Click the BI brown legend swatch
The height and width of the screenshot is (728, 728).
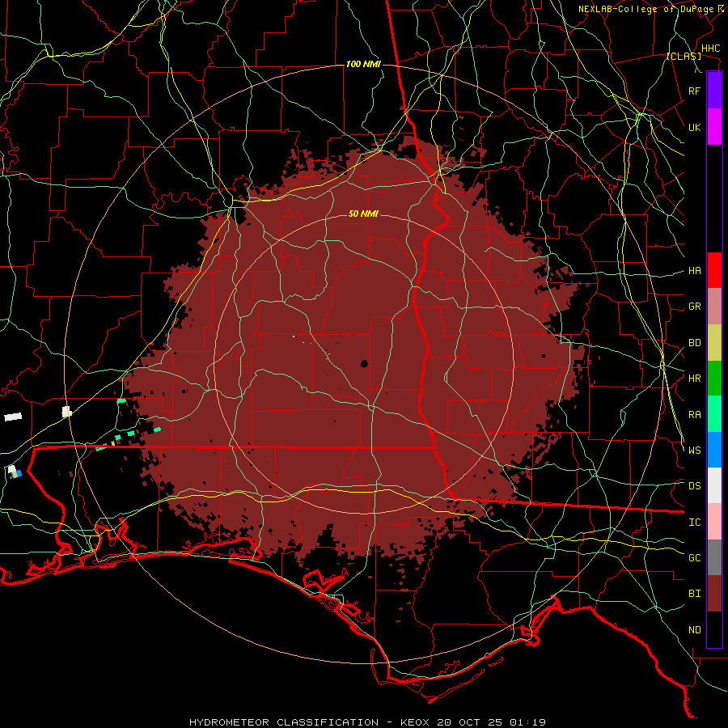(714, 594)
